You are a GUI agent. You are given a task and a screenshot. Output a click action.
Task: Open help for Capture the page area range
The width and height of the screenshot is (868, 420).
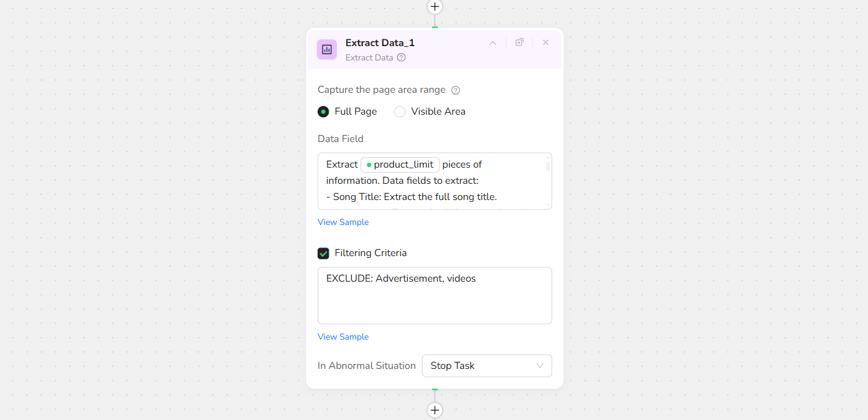point(455,90)
